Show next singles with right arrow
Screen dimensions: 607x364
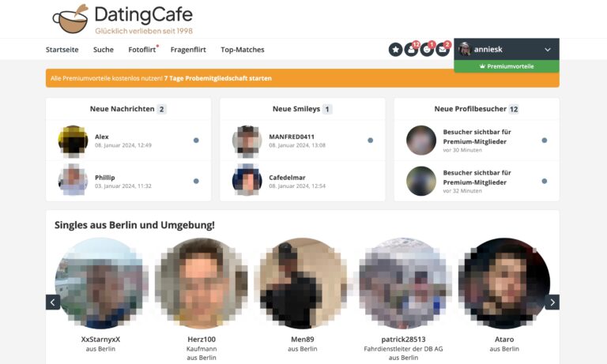pos(552,302)
